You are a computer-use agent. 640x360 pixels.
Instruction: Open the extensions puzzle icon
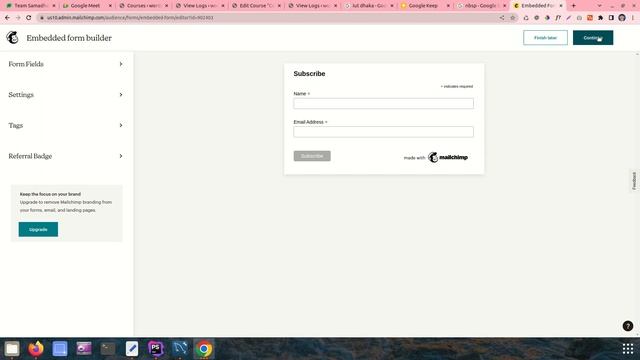click(x=600, y=18)
